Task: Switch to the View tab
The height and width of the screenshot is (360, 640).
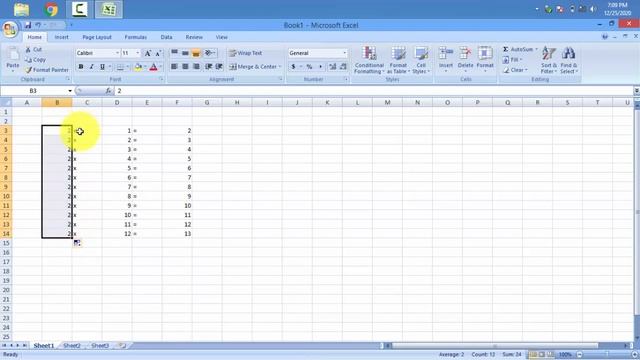Action: tap(222, 37)
